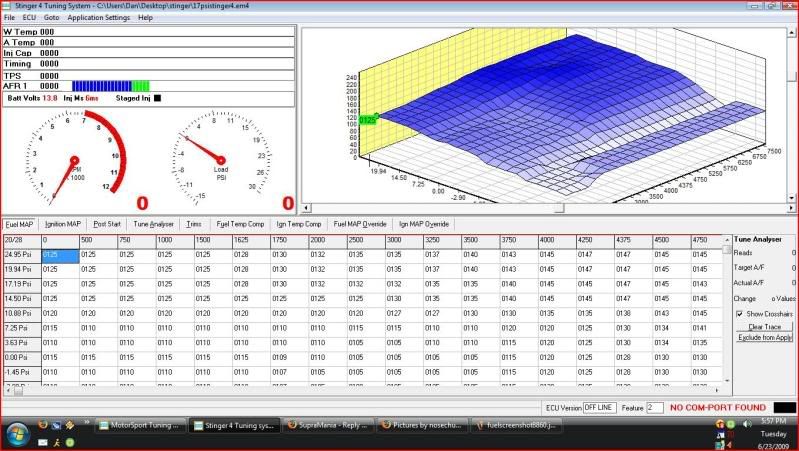The image size is (799, 451).
Task: Click down arrow of 3D graph vertical scrollbar
Action: (x=792, y=198)
